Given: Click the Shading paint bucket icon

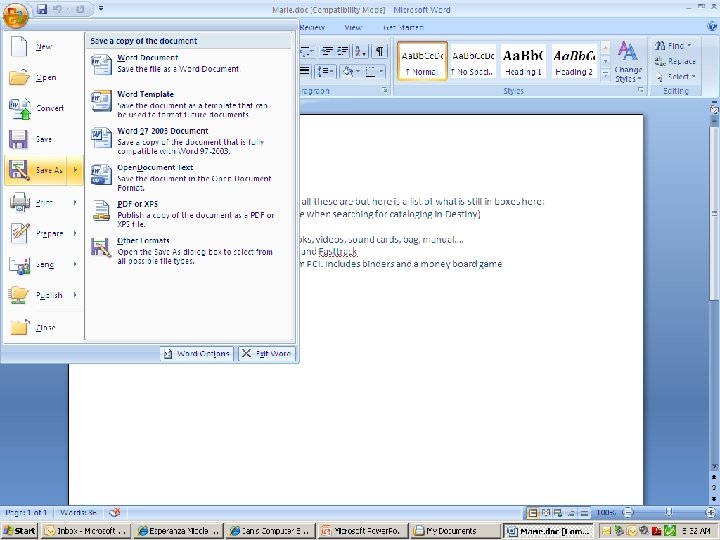Looking at the screenshot, I should 348,71.
